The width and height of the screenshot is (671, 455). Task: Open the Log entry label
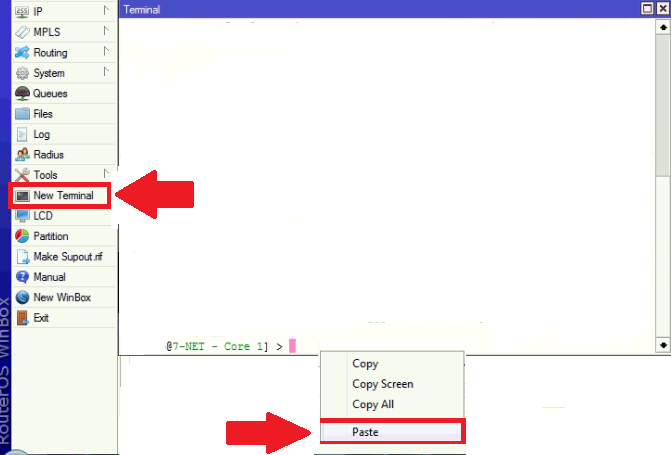click(x=42, y=134)
